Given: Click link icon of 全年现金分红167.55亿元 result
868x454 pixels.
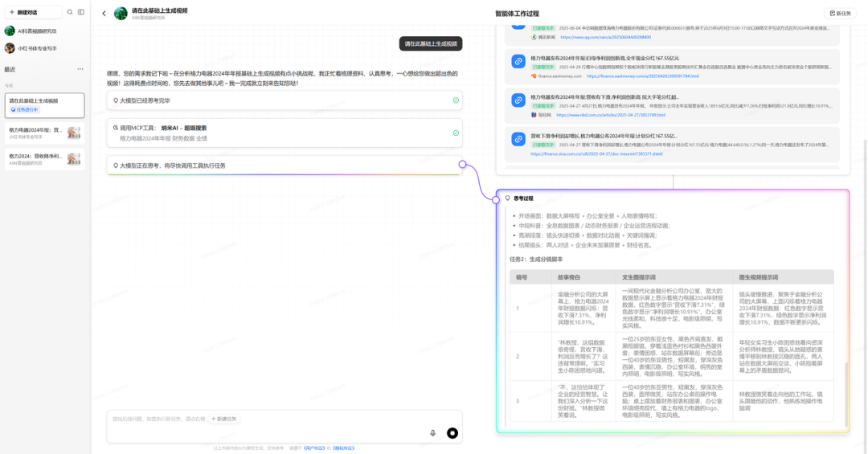Looking at the screenshot, I should (x=518, y=61).
